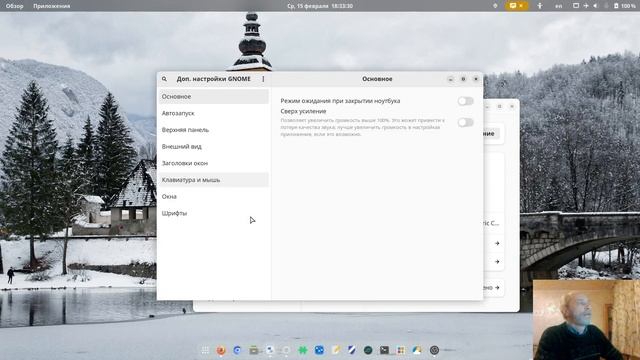The width and height of the screenshot is (640, 360).
Task: Open search in GNOME Tweaks header
Action: 164,79
